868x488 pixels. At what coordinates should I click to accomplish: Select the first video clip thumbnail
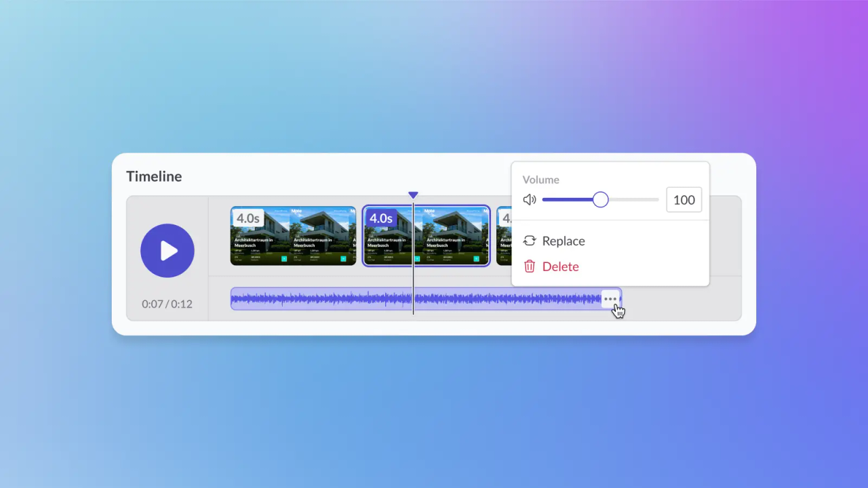click(293, 236)
